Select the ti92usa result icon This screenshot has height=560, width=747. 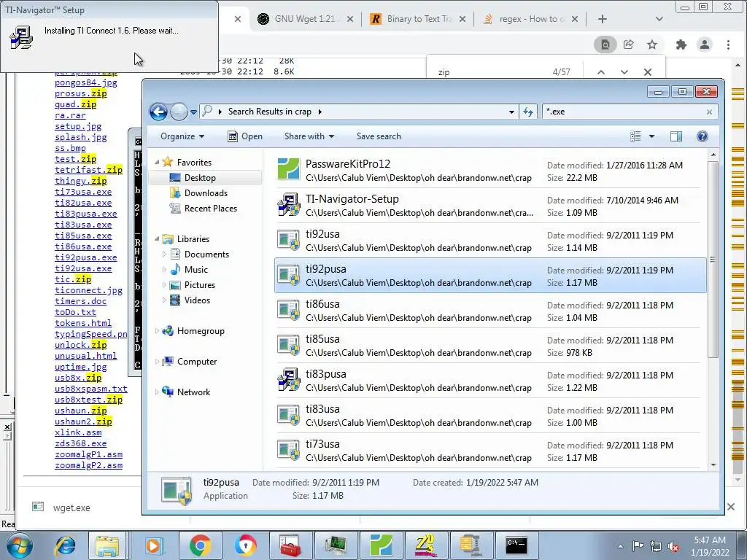tap(289, 239)
